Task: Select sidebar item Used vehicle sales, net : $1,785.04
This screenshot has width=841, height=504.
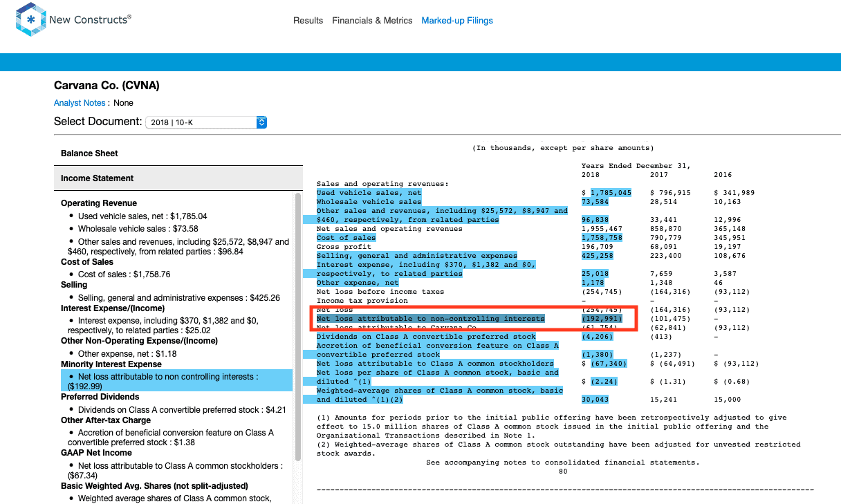Action: pos(142,216)
